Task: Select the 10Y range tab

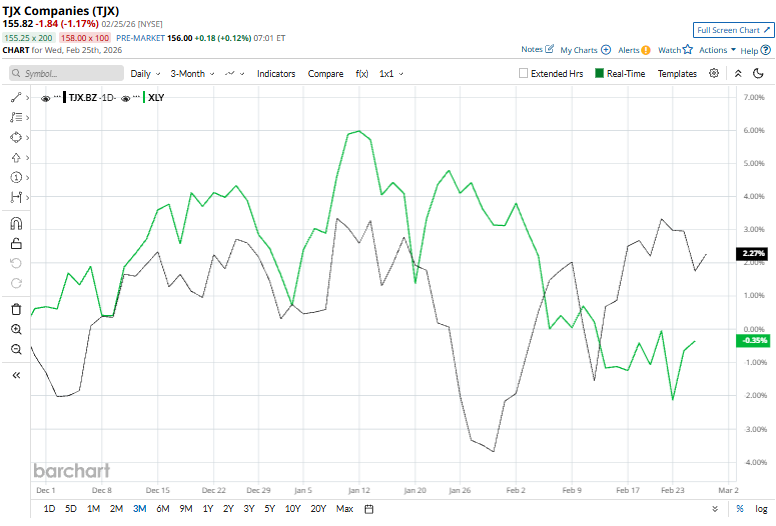Action: pyautogui.click(x=292, y=509)
